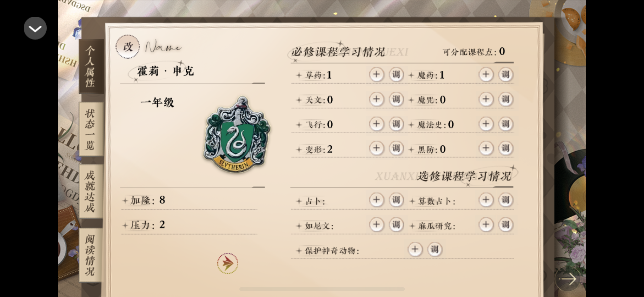
Task: Adjust 算数占卜 with the 调 button
Action: click(505, 200)
